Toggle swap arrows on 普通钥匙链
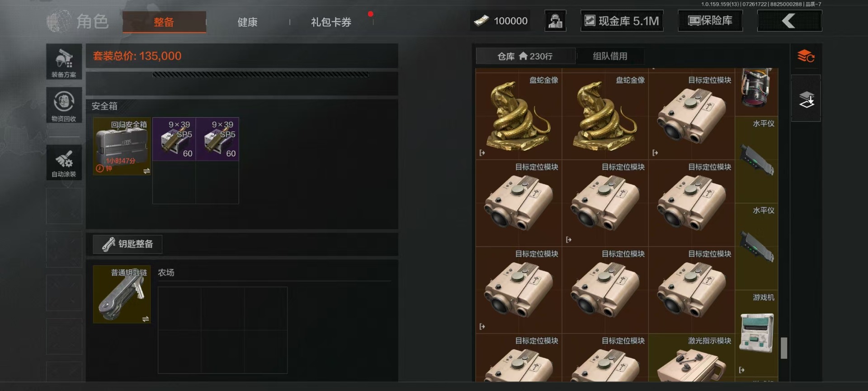The width and height of the screenshot is (868, 391). pyautogui.click(x=146, y=319)
